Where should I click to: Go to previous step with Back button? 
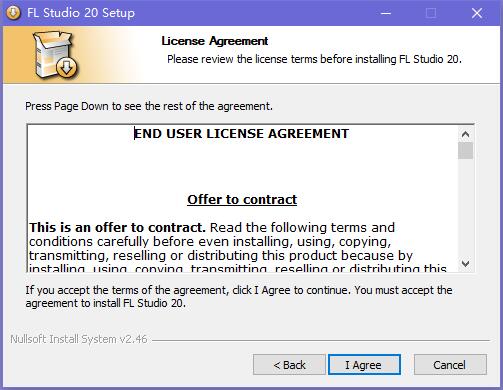(x=289, y=365)
